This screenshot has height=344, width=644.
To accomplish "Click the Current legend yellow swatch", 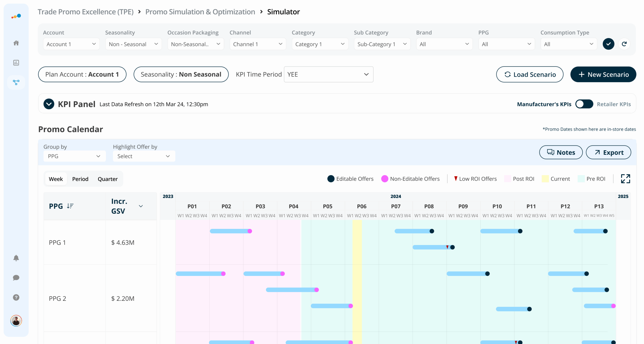I will coord(545,179).
